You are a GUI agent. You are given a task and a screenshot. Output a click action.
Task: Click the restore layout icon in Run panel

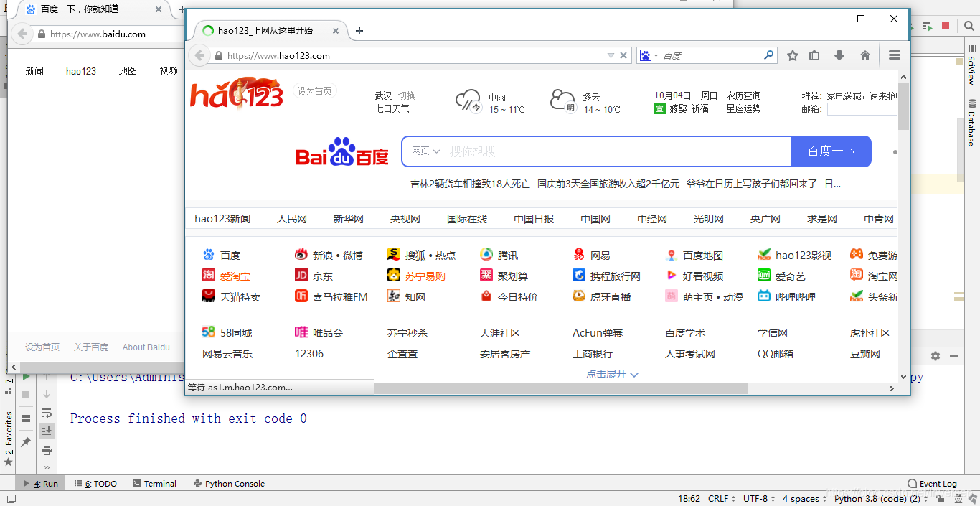coord(26,418)
